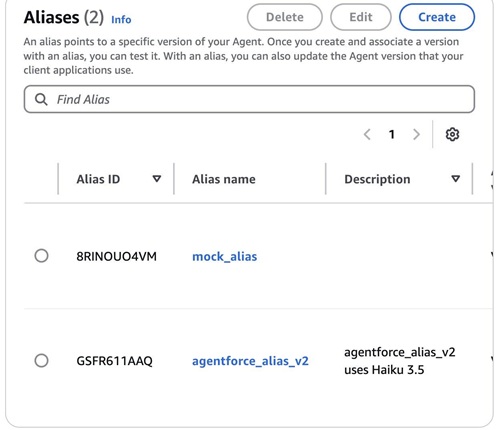This screenshot has width=500, height=430.
Task: Create a new alias
Action: pyautogui.click(x=437, y=17)
